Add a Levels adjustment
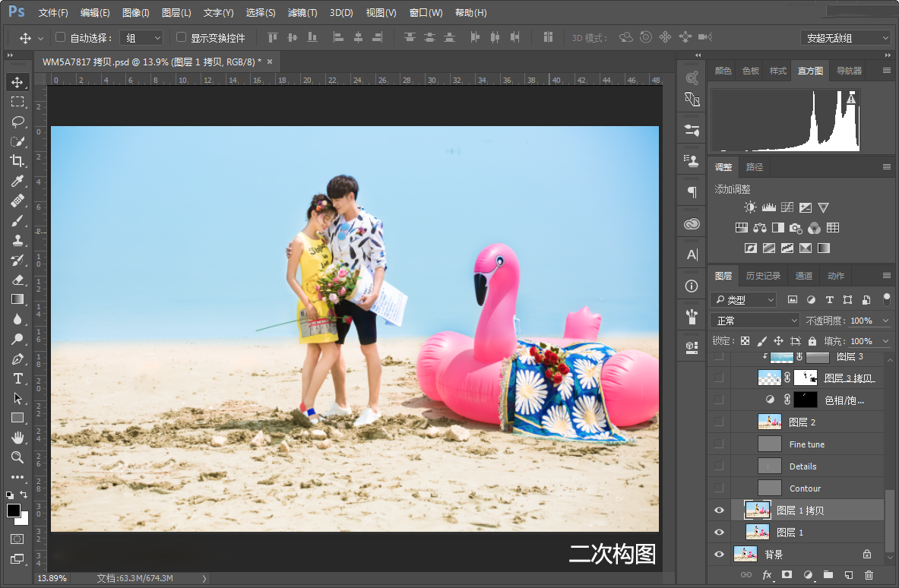This screenshot has height=588, width=899. 769,207
